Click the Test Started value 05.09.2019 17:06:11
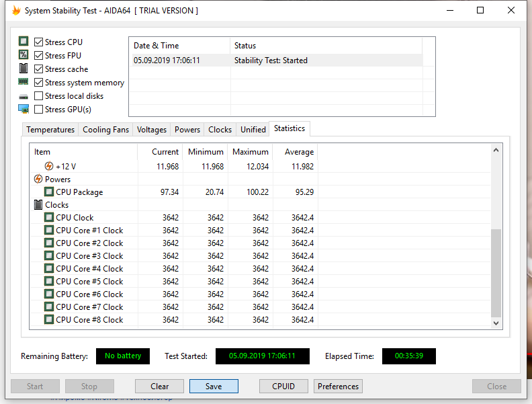The width and height of the screenshot is (532, 404). (262, 356)
